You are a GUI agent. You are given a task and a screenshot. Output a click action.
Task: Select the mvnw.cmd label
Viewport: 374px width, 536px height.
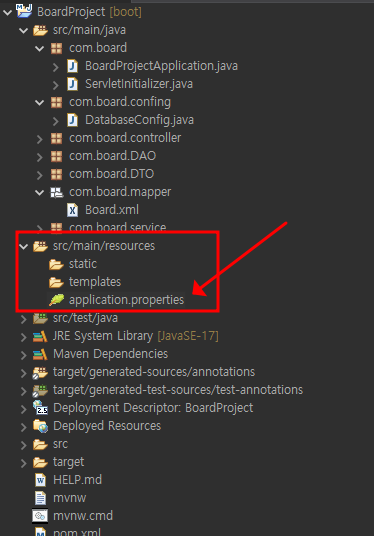coord(83,516)
